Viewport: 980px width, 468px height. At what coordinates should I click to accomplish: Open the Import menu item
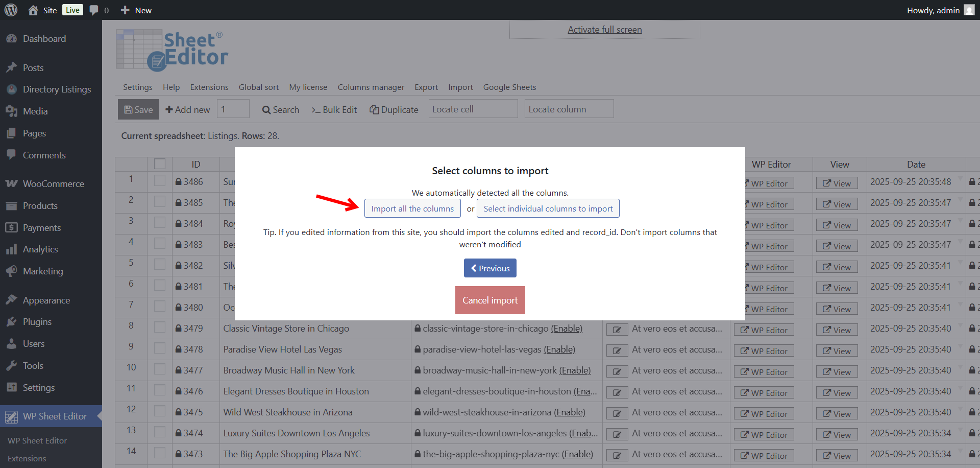click(x=460, y=87)
